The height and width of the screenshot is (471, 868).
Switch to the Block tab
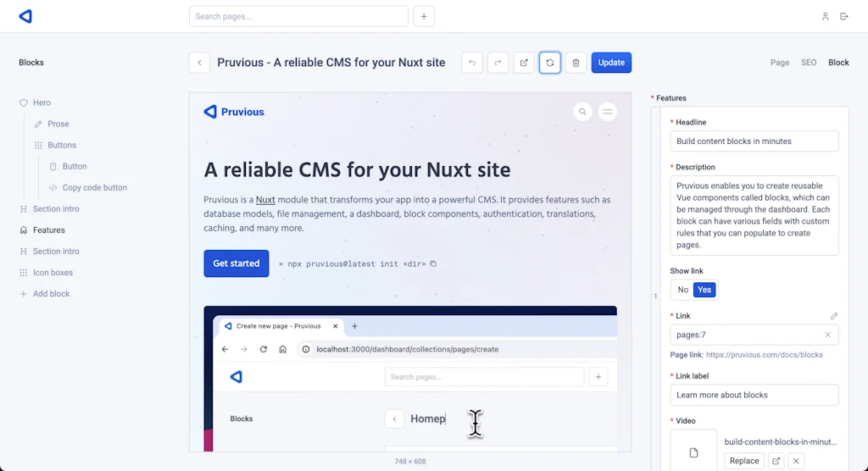(838, 63)
